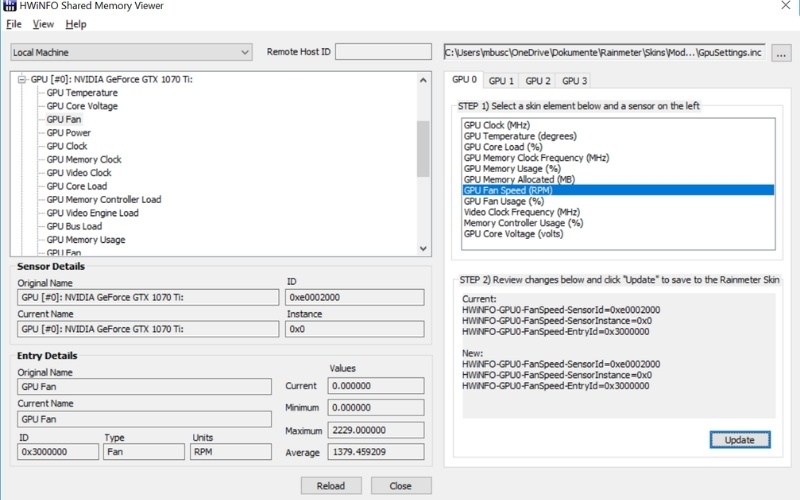Switch to the GPU 3 tab
This screenshot has width=800, height=500.
click(x=574, y=81)
